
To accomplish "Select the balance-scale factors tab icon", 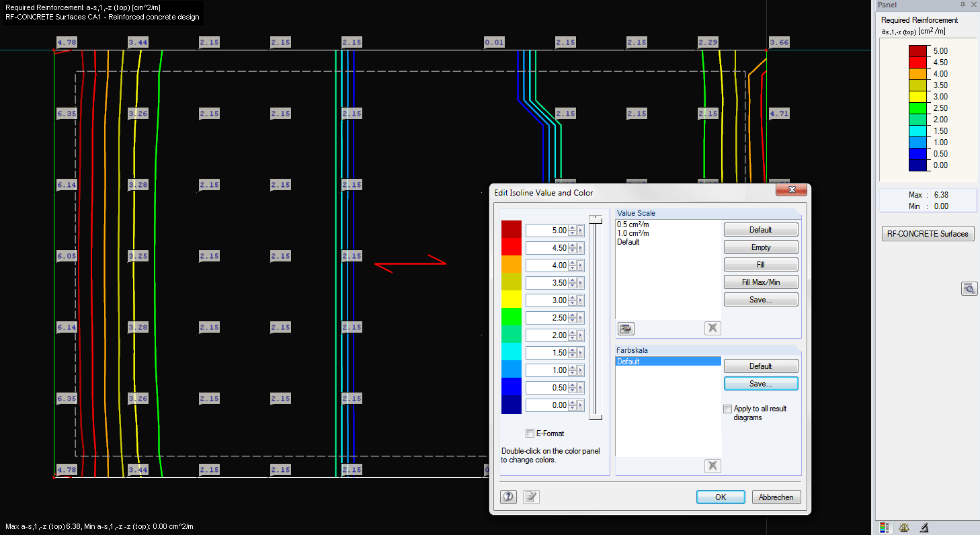I will coord(904,528).
